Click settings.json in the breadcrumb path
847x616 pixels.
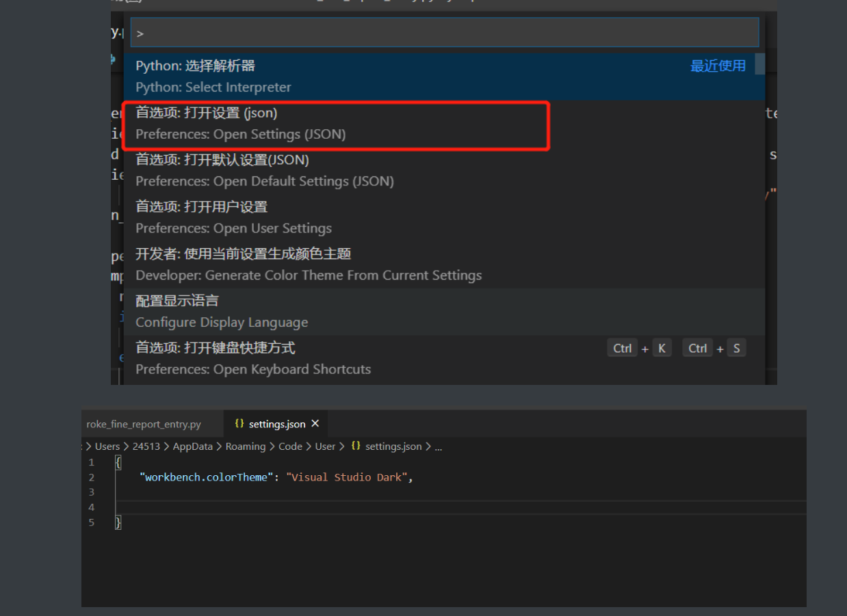pos(393,446)
